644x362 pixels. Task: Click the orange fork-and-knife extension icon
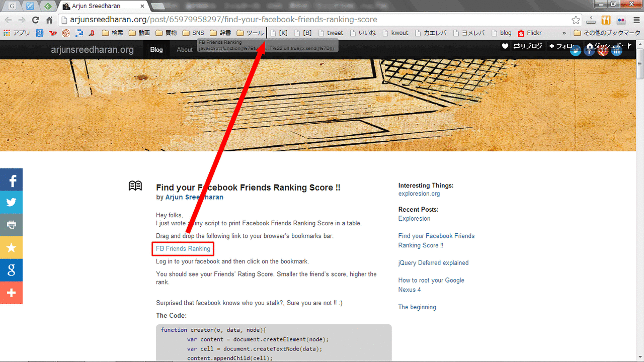(x=606, y=20)
